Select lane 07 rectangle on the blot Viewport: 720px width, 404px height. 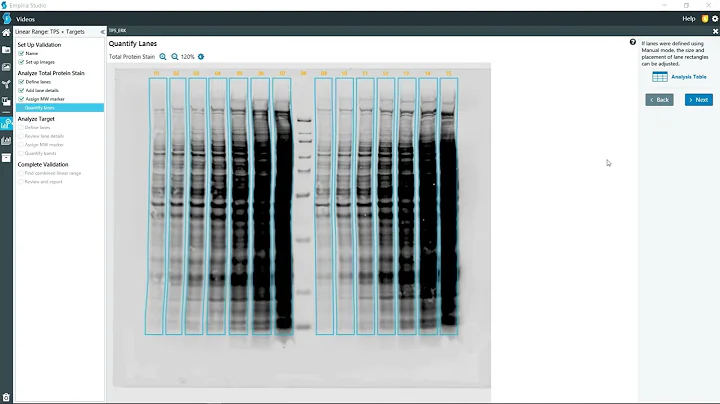(282, 206)
